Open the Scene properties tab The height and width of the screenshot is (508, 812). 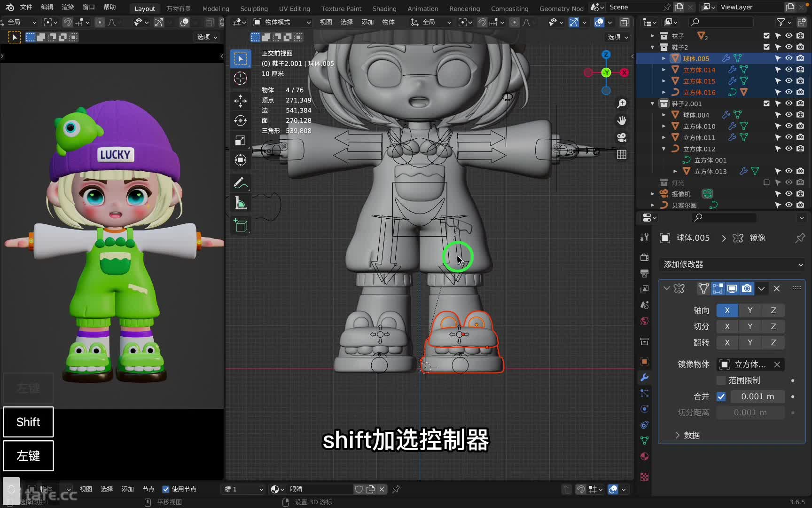point(644,305)
